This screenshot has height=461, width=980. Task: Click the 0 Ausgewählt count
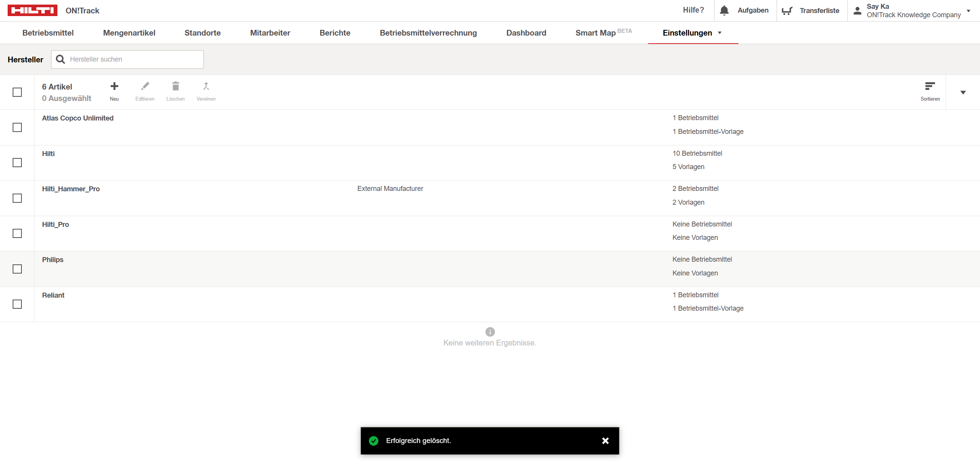pyautogui.click(x=67, y=98)
